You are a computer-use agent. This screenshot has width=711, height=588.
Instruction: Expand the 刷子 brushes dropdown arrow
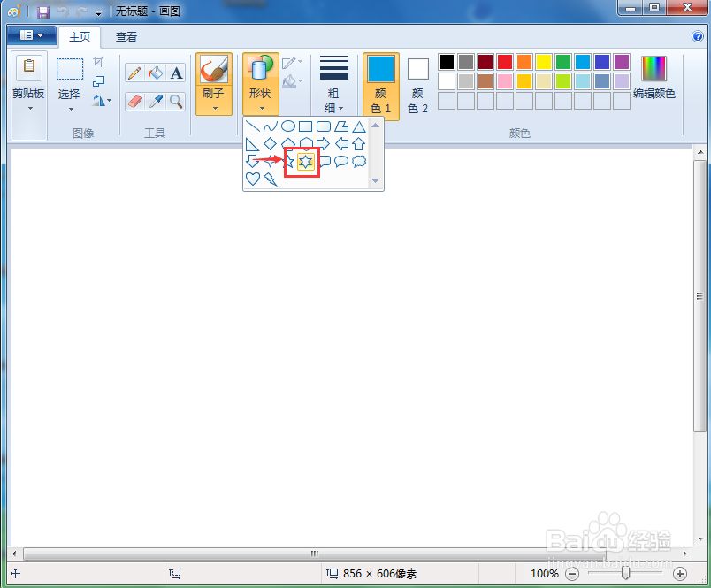(215, 109)
